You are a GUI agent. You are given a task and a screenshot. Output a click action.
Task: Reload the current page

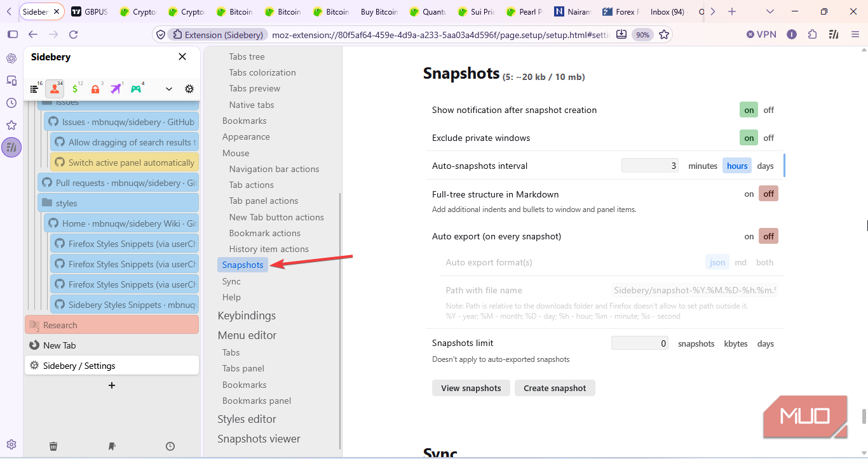pos(73,34)
